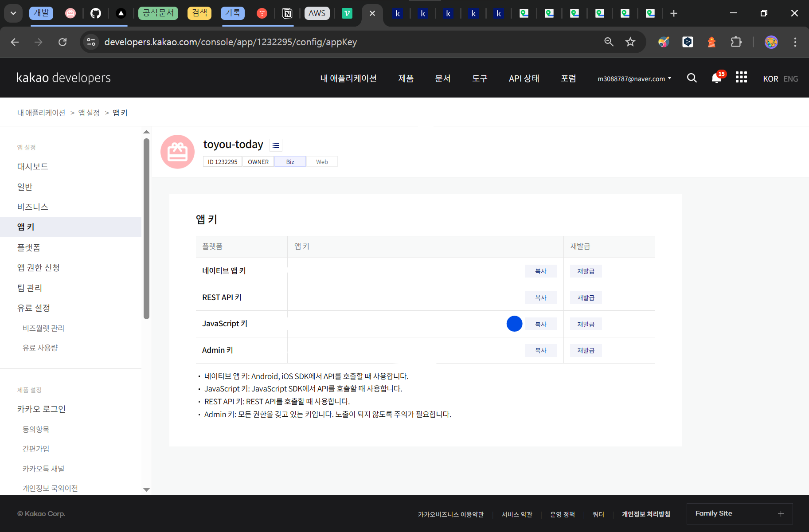This screenshot has height=532, width=809.
Task: Open the GitHub pinned tab
Action: 95,13
